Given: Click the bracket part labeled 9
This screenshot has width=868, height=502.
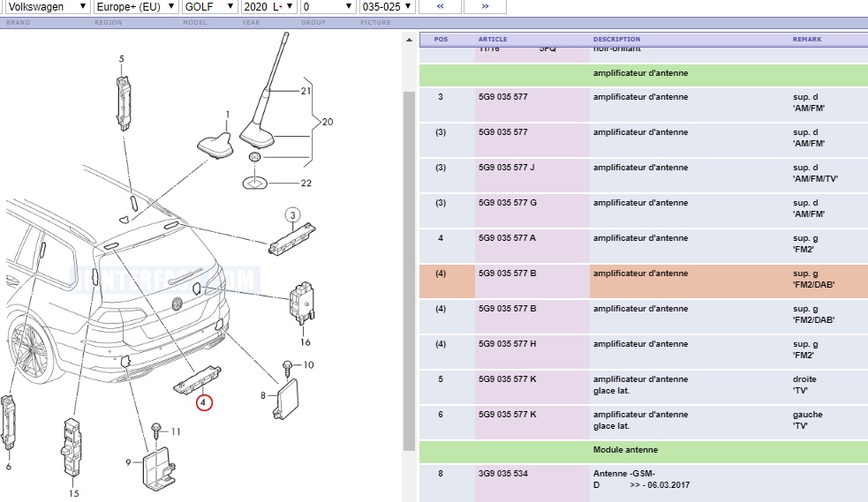Looking at the screenshot, I should [x=160, y=468].
